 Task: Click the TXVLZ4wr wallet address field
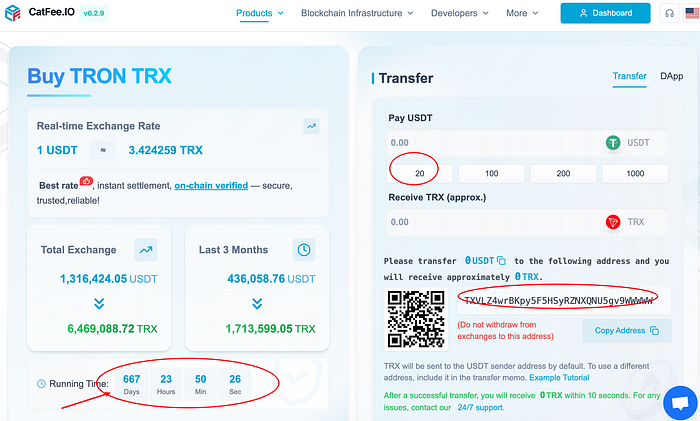point(564,300)
